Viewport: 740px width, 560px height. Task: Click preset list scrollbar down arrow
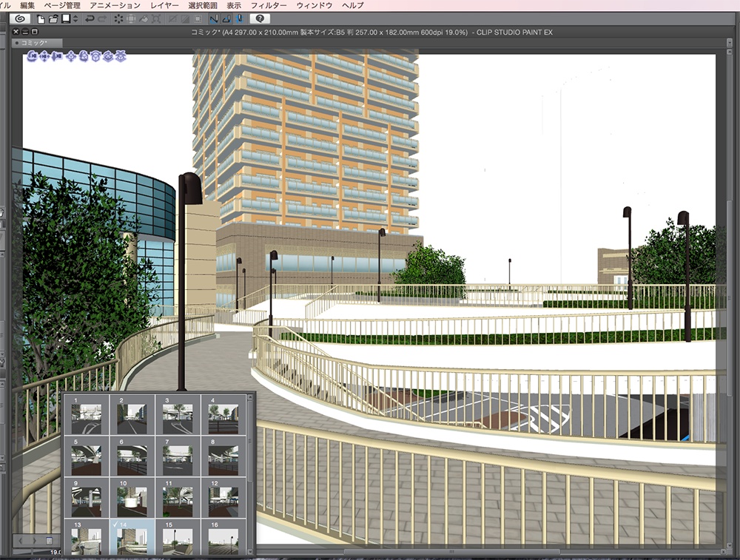click(x=250, y=550)
